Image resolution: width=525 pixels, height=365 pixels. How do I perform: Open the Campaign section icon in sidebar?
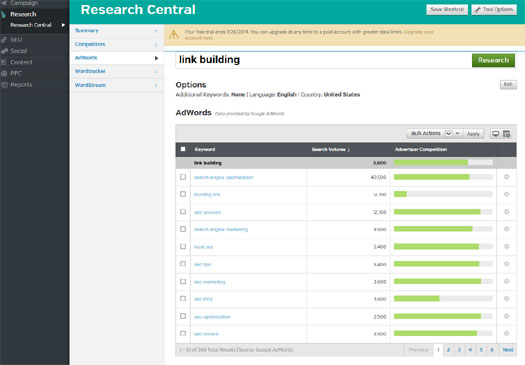(x=4, y=3)
